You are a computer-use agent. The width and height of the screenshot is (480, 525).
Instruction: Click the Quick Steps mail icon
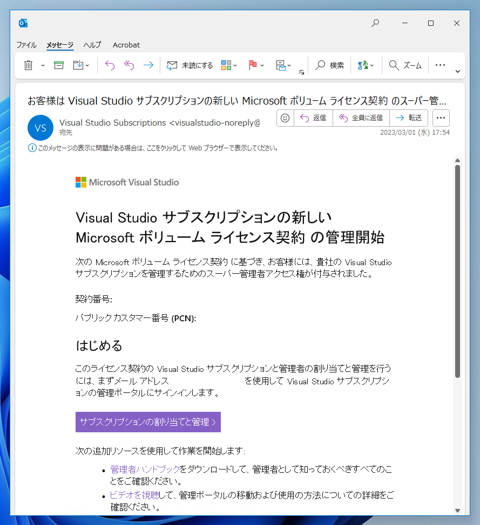pyautogui.click(x=281, y=65)
